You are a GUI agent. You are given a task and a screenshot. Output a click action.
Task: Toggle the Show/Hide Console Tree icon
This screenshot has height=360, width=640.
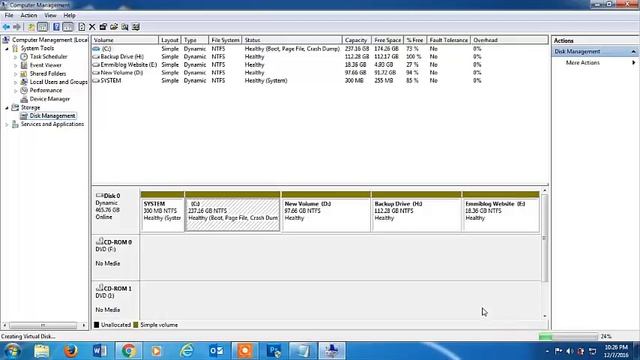pos(42,27)
